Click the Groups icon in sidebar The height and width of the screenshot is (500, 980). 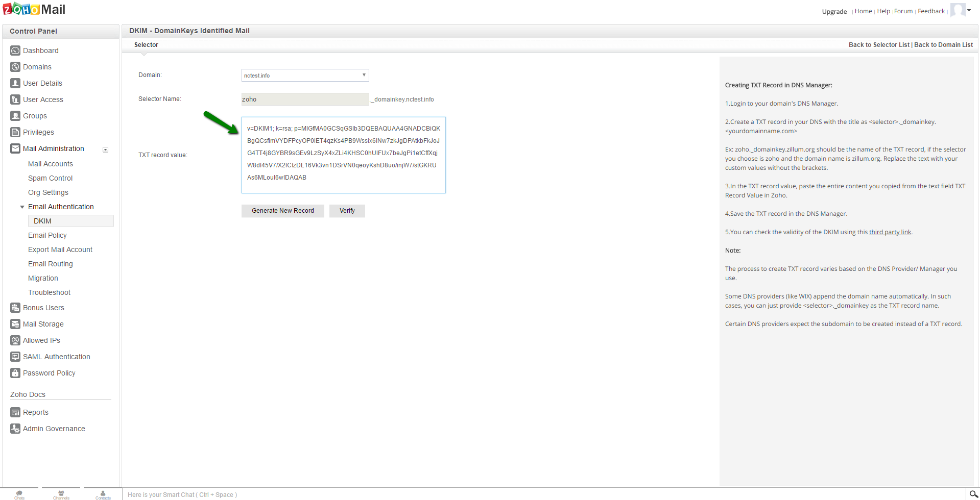point(15,116)
